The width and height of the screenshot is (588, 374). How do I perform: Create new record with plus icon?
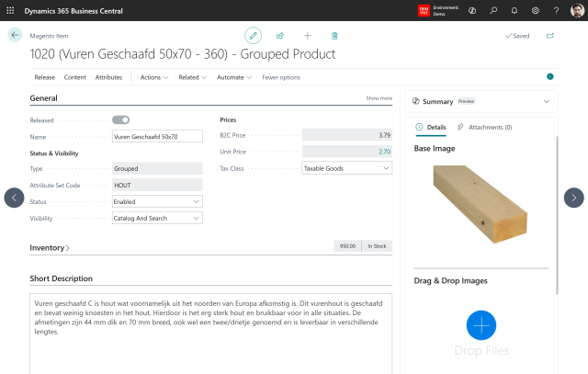tap(308, 36)
